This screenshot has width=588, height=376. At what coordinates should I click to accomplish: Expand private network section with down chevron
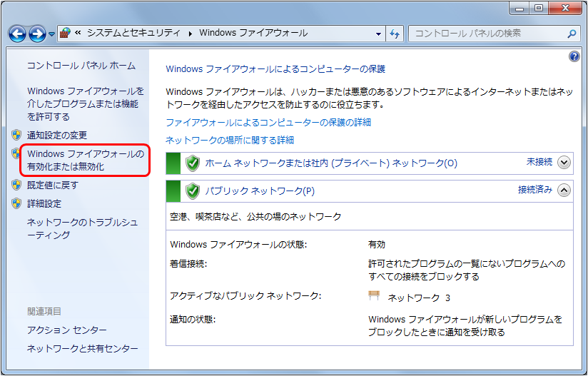pos(564,163)
